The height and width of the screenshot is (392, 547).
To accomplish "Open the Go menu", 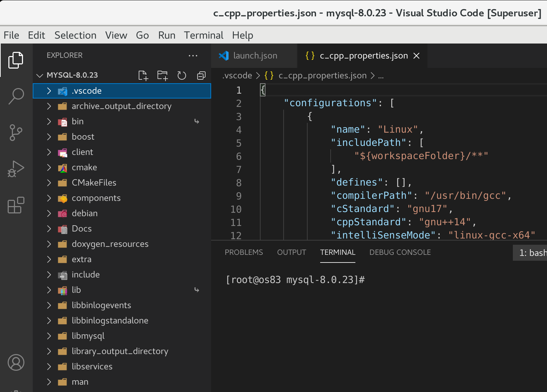I will tap(142, 35).
